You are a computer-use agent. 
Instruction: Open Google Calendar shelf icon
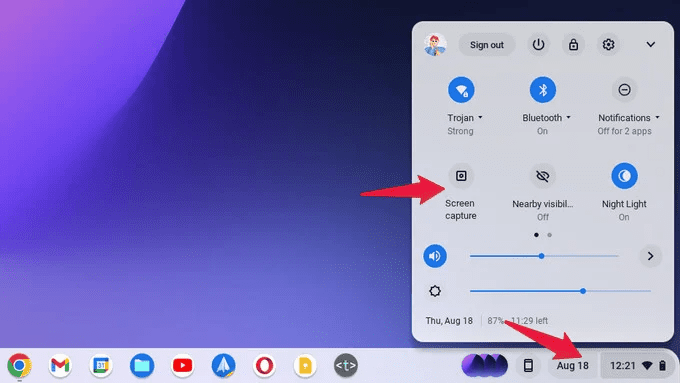[x=101, y=365]
